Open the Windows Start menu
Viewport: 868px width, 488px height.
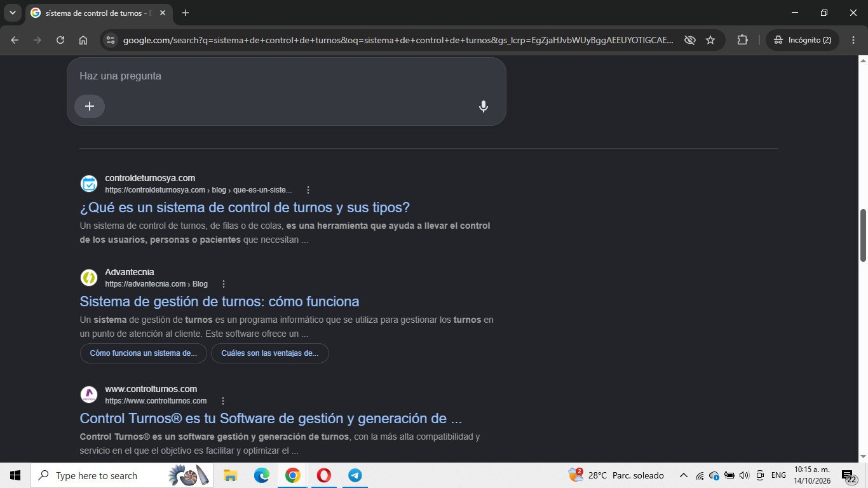pos(15,475)
